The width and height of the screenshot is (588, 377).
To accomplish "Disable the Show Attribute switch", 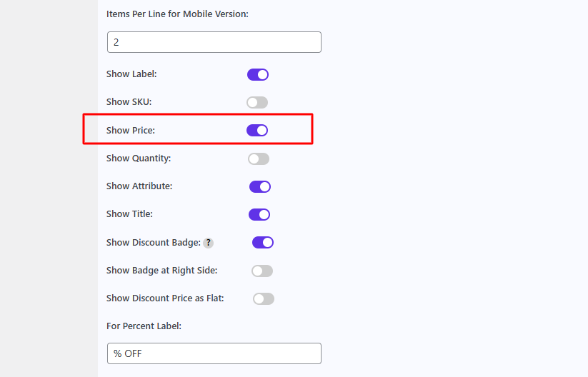I will tap(260, 186).
